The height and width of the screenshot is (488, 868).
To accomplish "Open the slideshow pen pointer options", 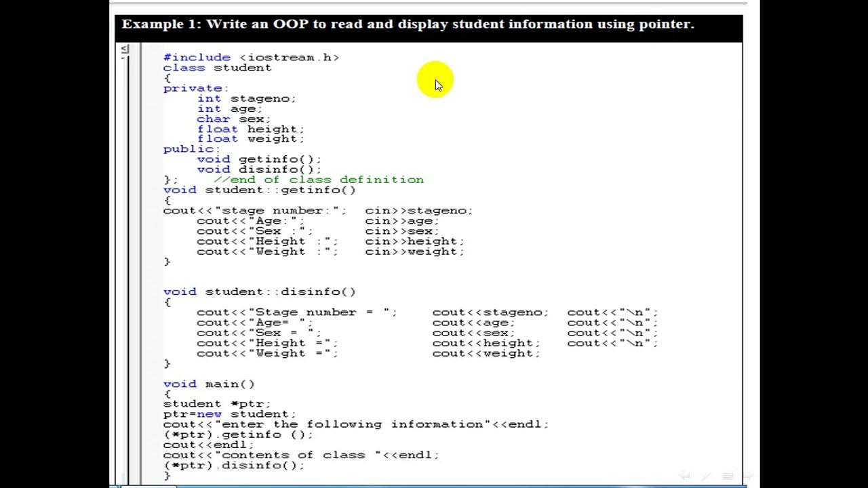I will click(705, 476).
